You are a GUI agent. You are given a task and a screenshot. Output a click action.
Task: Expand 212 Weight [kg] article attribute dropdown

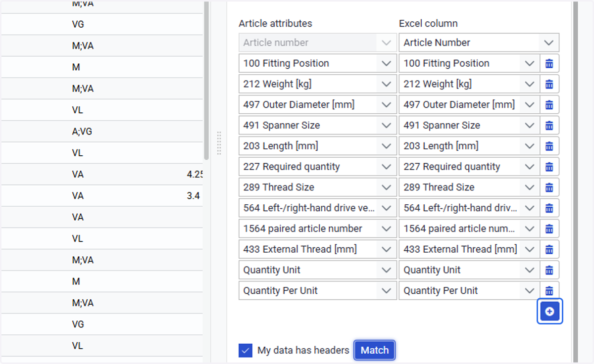point(387,84)
